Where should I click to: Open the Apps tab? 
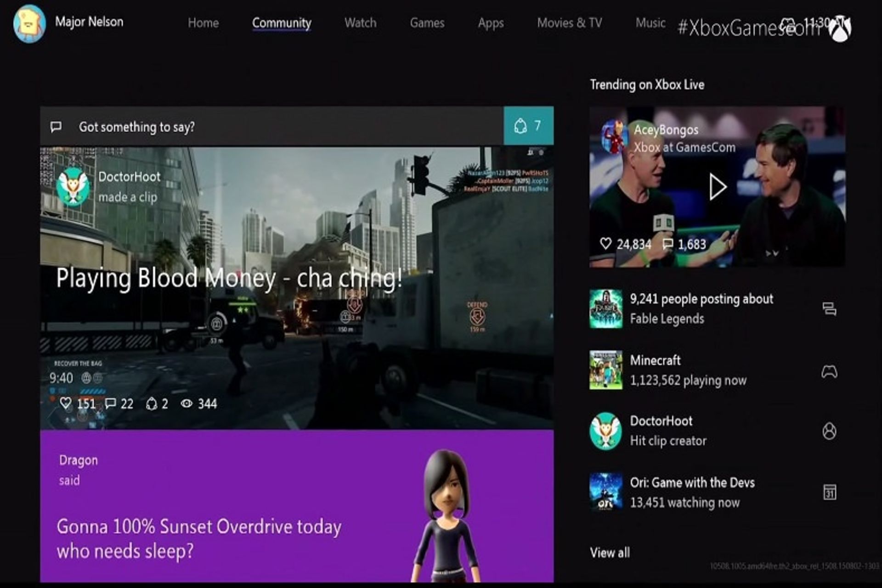click(x=491, y=23)
